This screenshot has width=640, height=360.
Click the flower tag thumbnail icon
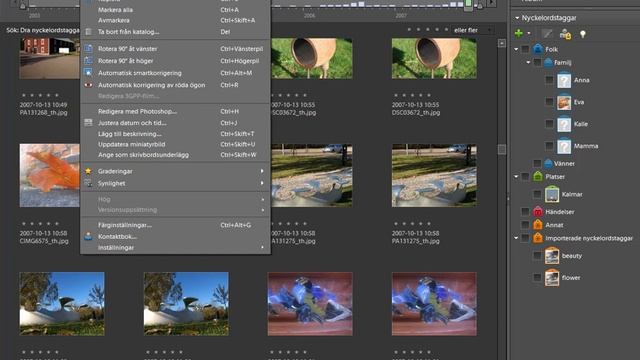point(552,278)
